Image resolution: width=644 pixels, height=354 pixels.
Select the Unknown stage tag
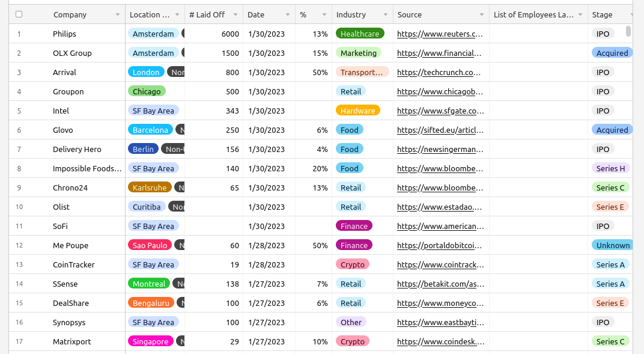pyautogui.click(x=612, y=246)
